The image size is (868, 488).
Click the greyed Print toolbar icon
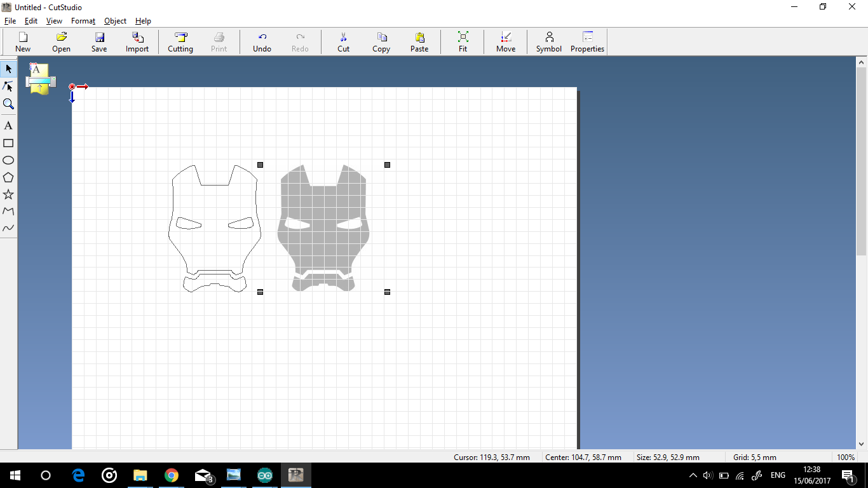[219, 42]
